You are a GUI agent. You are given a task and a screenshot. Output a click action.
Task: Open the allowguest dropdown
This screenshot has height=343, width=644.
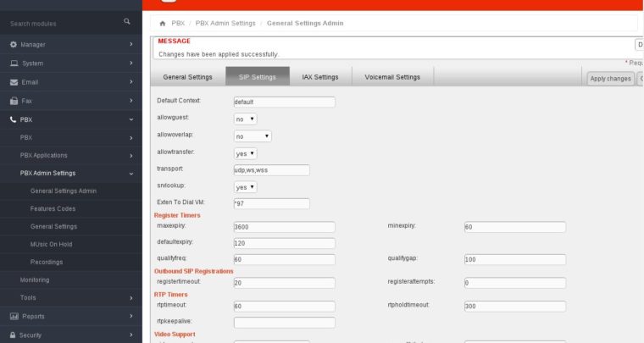coord(245,119)
